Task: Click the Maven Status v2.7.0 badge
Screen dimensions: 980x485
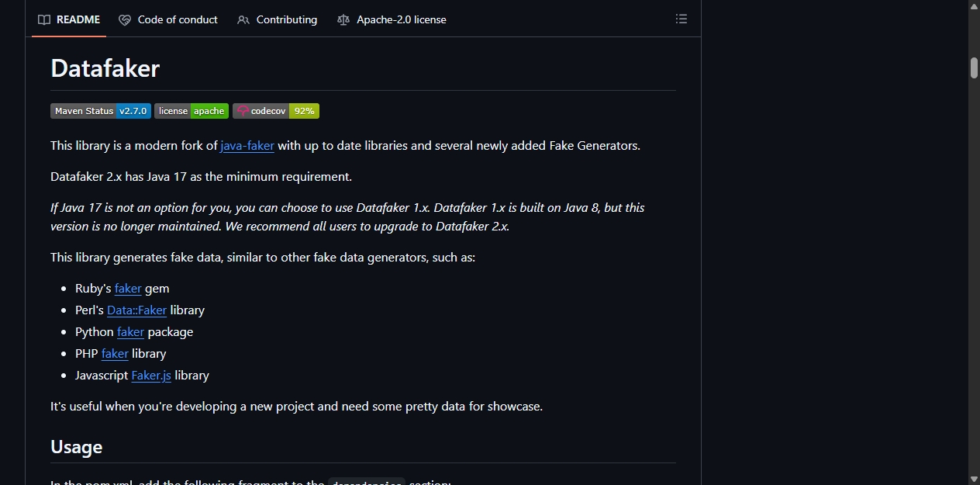Action: pos(101,111)
